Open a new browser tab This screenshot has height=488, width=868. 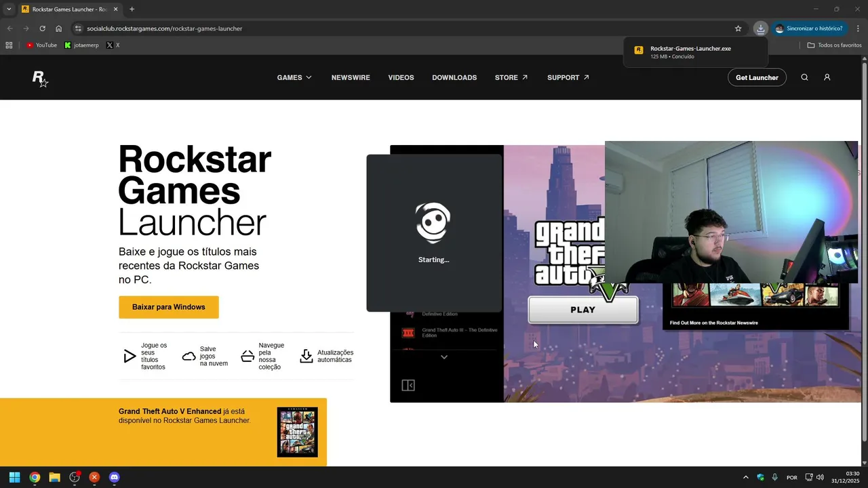tap(132, 9)
